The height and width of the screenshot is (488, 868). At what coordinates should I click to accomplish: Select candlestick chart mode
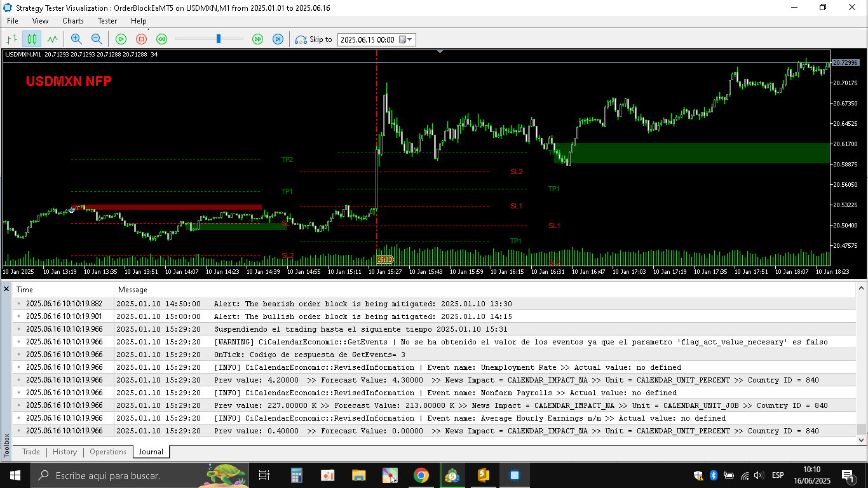(x=32, y=39)
